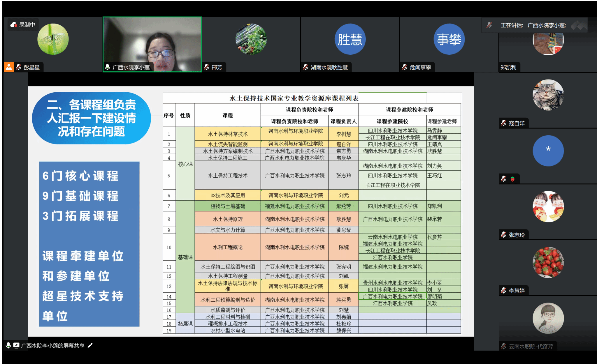Screen dimensions: 597x364
Task: Click the 录制中 cloud recording indicator
Action: 23,25
